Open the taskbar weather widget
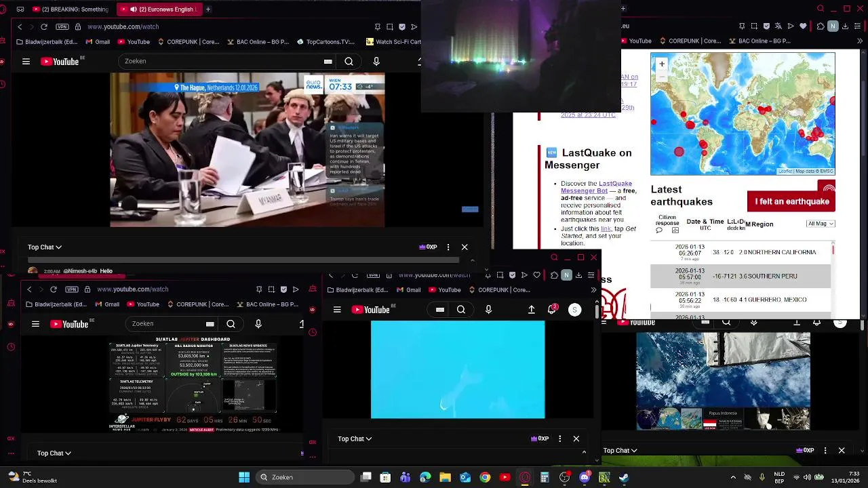Viewport: 868px width, 488px height. coord(31,477)
